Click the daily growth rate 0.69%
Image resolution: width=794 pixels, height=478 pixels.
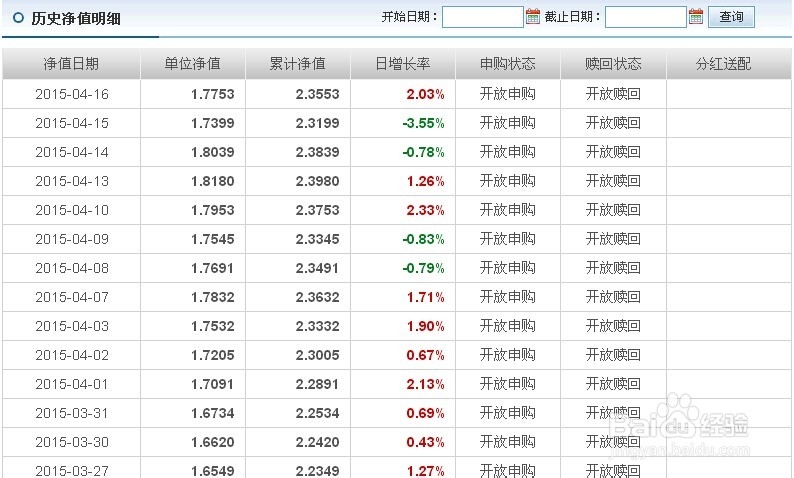pyautogui.click(x=425, y=413)
